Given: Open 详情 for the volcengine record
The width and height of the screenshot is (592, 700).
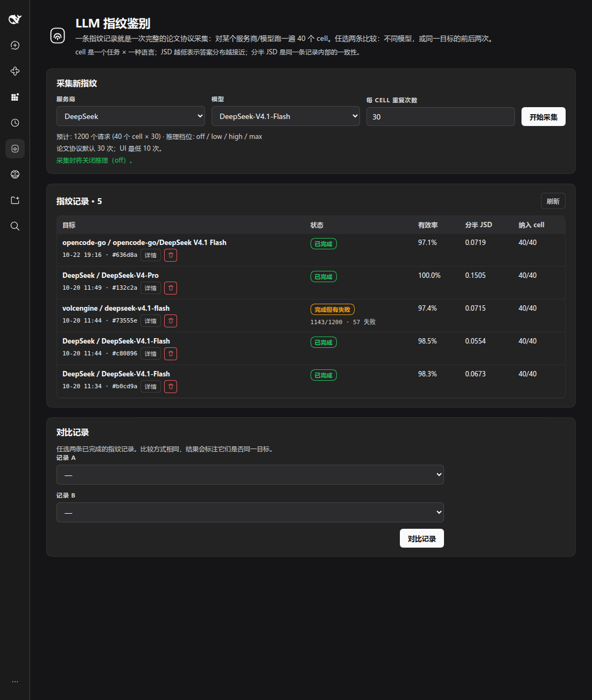Looking at the screenshot, I should 151,321.
